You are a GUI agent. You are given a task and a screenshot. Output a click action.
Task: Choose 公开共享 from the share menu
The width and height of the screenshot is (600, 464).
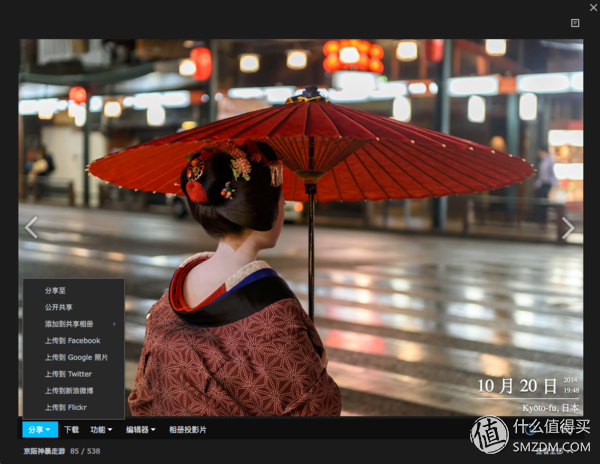point(59,307)
